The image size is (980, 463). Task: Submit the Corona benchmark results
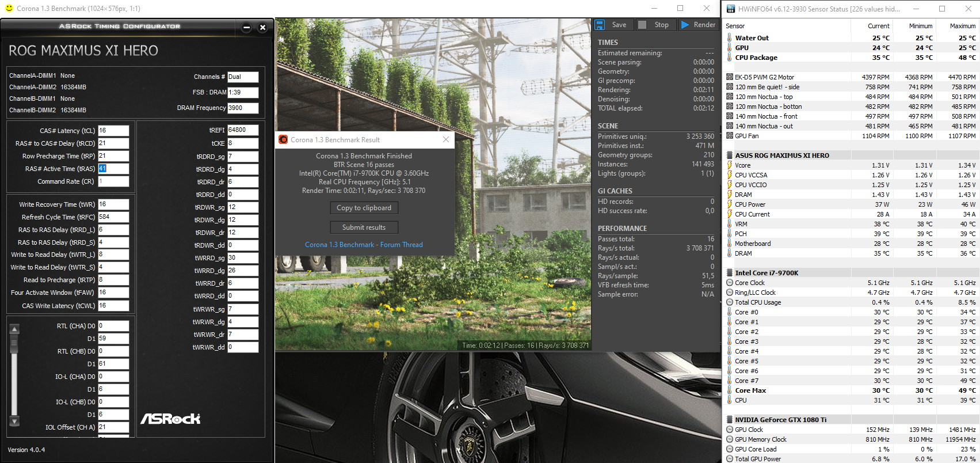click(x=364, y=227)
